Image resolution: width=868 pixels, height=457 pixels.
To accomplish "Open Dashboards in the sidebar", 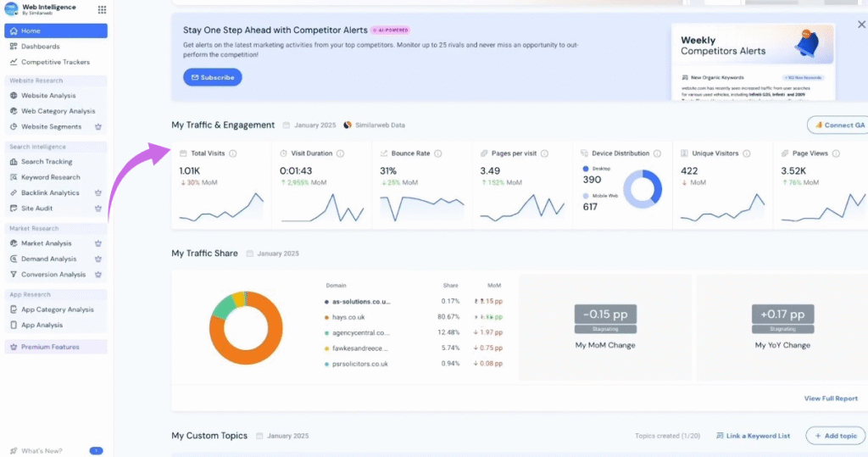I will 40,47.
